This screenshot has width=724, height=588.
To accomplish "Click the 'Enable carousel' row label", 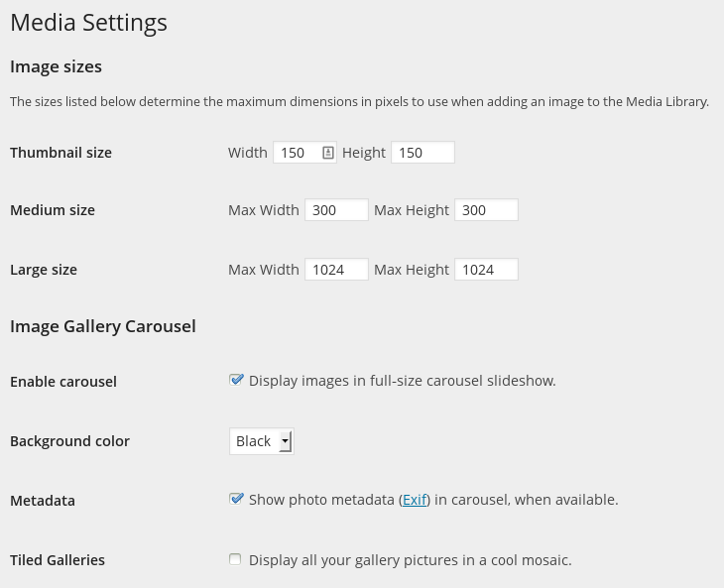I will pyautogui.click(x=63, y=382).
